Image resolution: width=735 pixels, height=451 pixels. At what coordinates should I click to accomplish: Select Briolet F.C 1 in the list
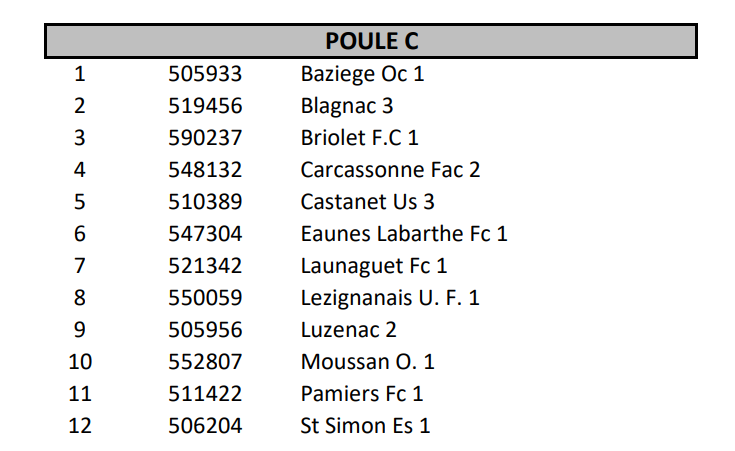(359, 138)
